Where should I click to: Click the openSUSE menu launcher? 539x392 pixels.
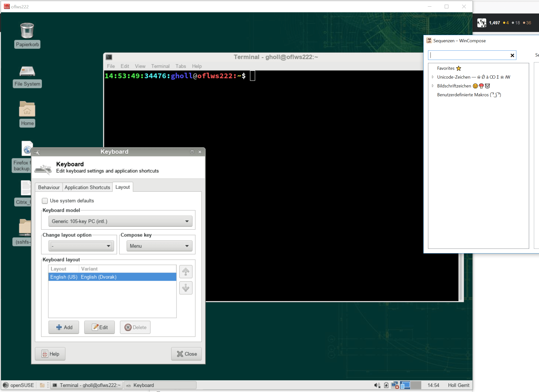18,385
